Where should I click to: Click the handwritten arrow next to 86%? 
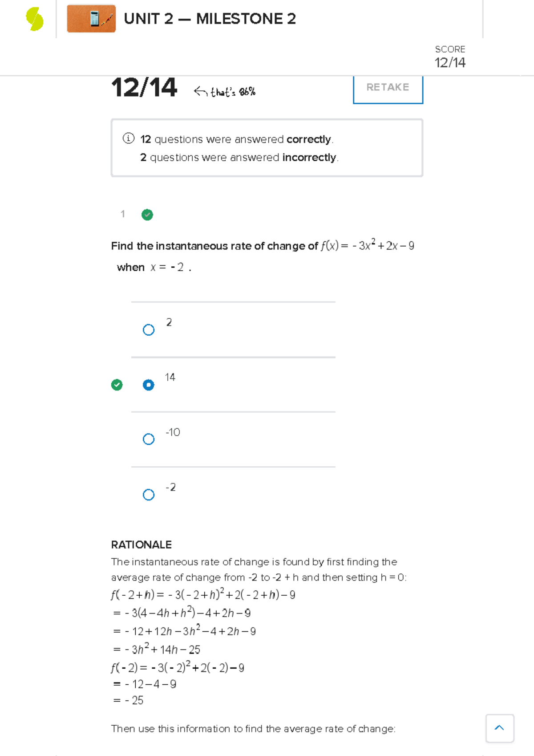pos(201,90)
